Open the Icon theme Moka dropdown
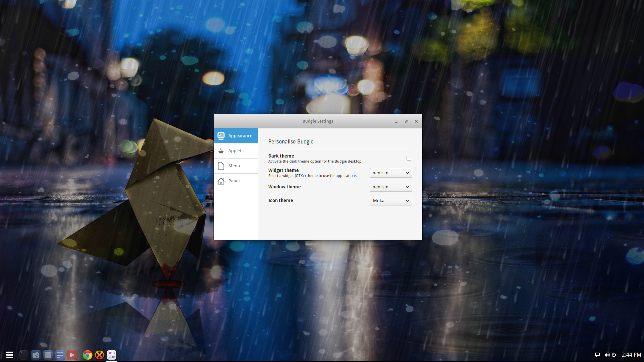The height and width of the screenshot is (362, 644). 391,201
